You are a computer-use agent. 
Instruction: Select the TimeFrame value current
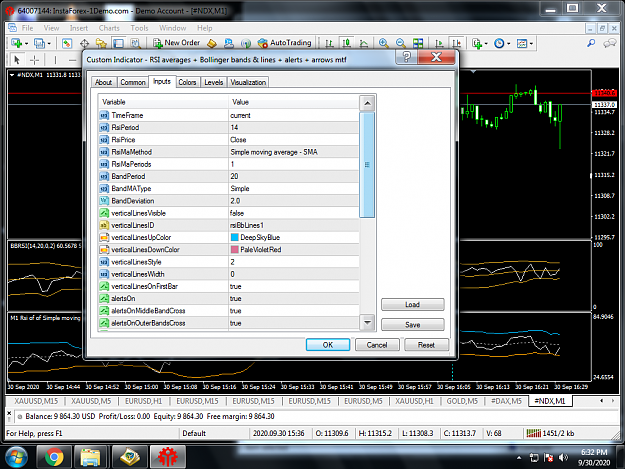coord(293,115)
